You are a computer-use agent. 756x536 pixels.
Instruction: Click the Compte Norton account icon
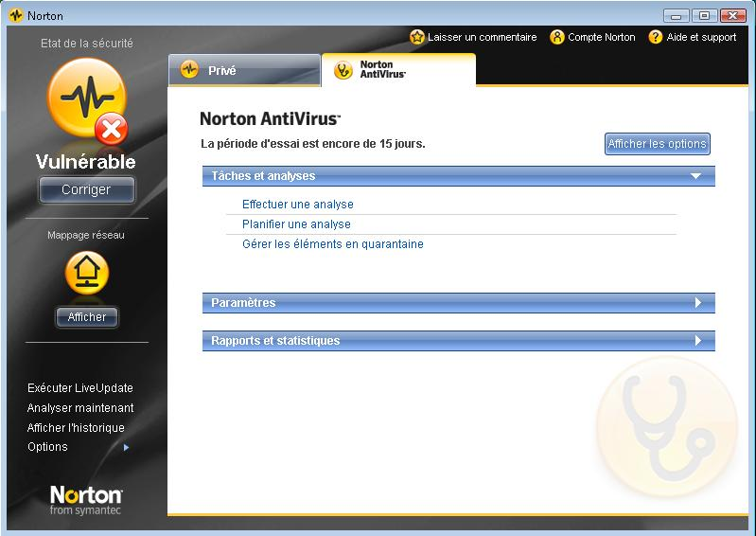click(x=557, y=37)
